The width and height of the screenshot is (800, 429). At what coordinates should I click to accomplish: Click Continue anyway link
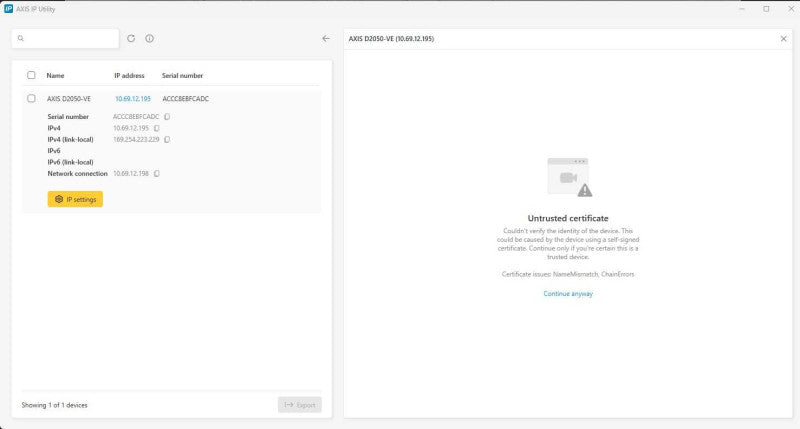point(568,294)
